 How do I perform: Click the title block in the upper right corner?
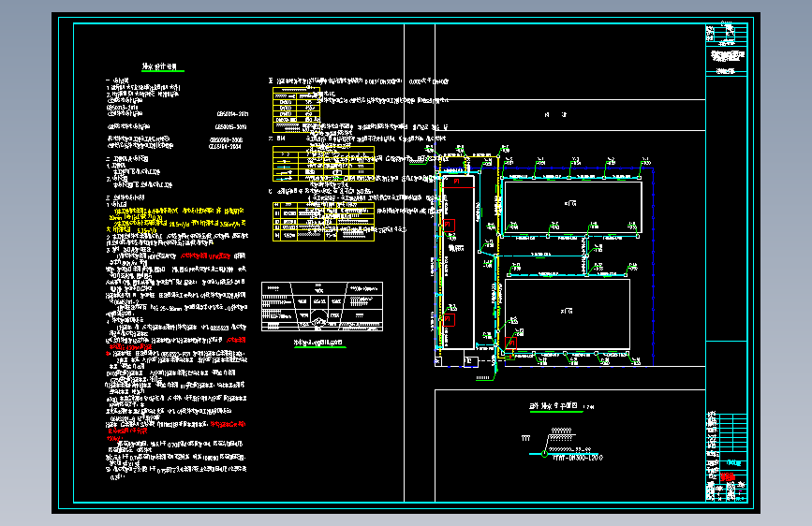pos(727,50)
